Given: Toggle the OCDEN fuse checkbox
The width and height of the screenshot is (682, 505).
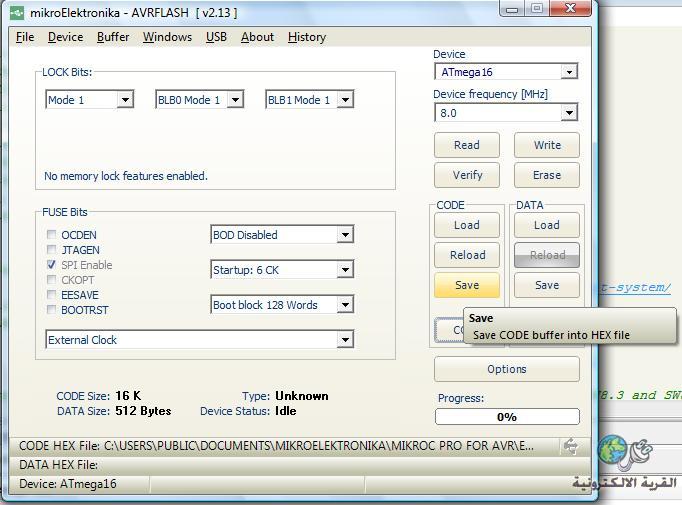Looking at the screenshot, I should pyautogui.click(x=51, y=234).
